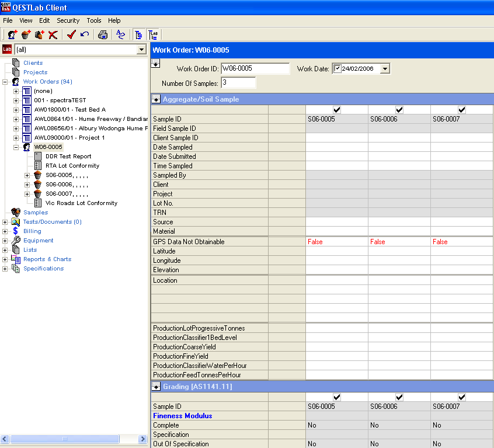Image resolution: width=494 pixels, height=448 pixels.
Task: Open the Lab (all) filter dropdown
Action: [141, 50]
